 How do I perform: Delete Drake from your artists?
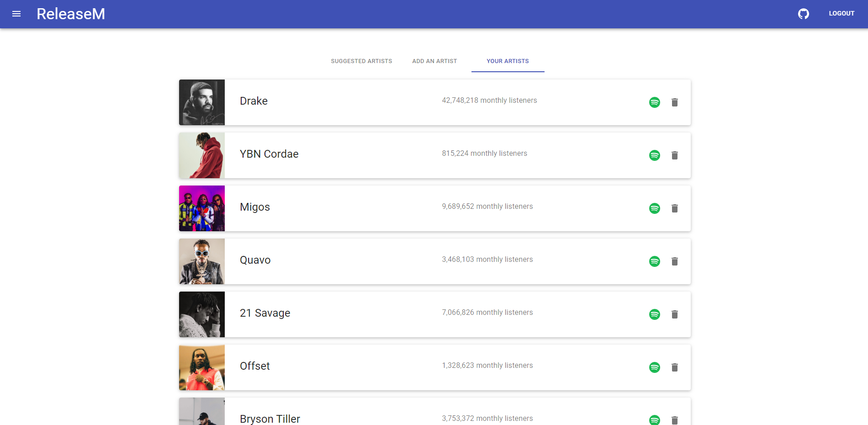pyautogui.click(x=675, y=102)
